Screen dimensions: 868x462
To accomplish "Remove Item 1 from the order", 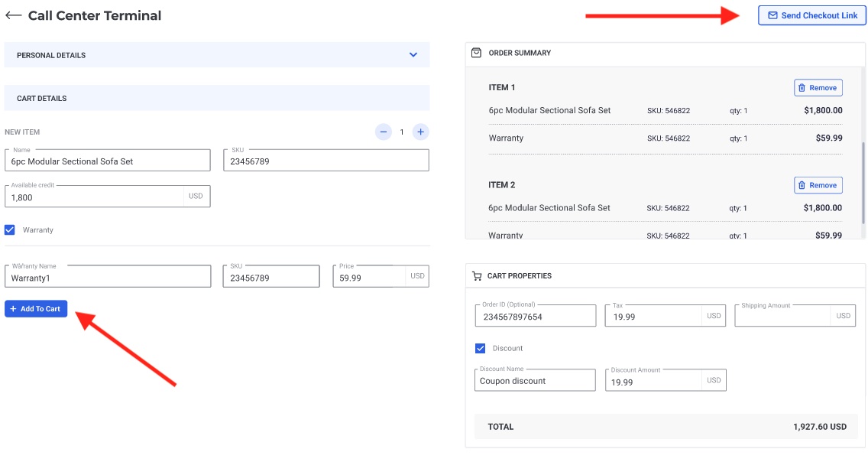I will (x=818, y=88).
